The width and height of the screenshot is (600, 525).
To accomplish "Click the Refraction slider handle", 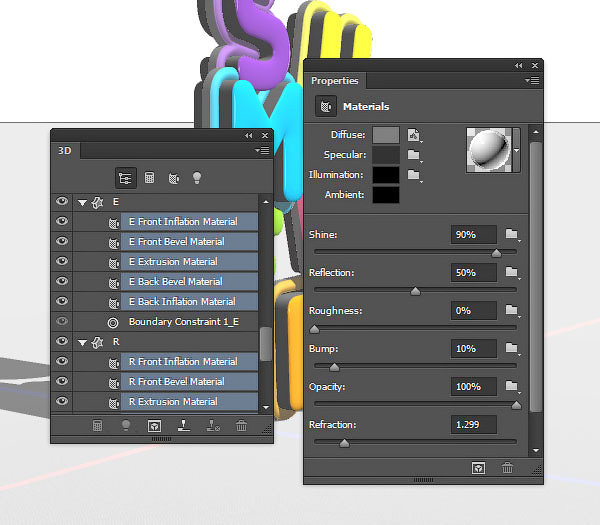I will click(344, 443).
